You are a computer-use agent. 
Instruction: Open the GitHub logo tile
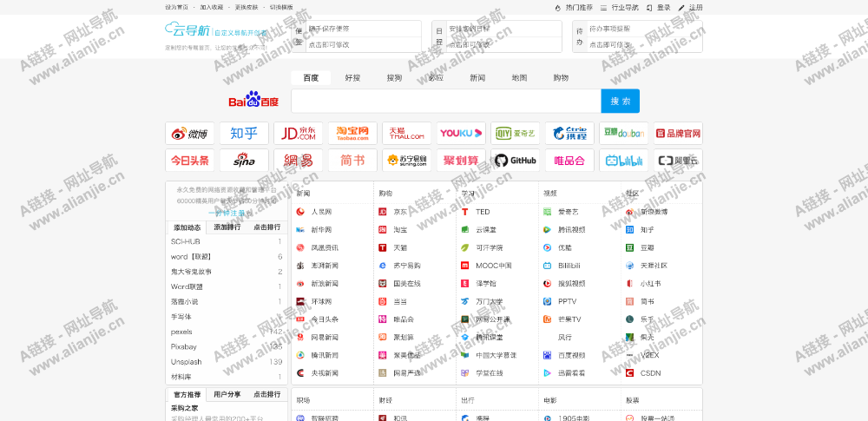point(515,160)
